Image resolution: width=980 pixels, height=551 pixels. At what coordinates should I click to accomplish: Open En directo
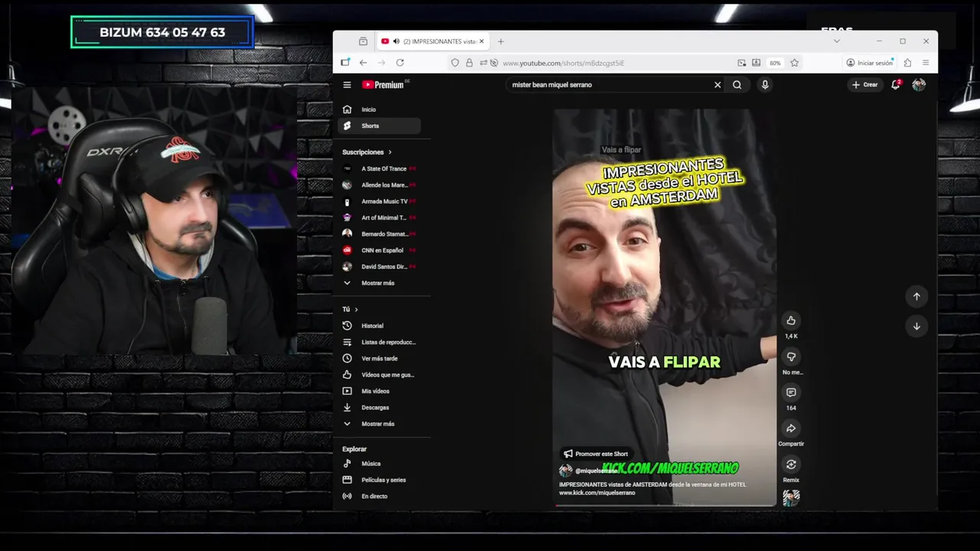coord(379,496)
